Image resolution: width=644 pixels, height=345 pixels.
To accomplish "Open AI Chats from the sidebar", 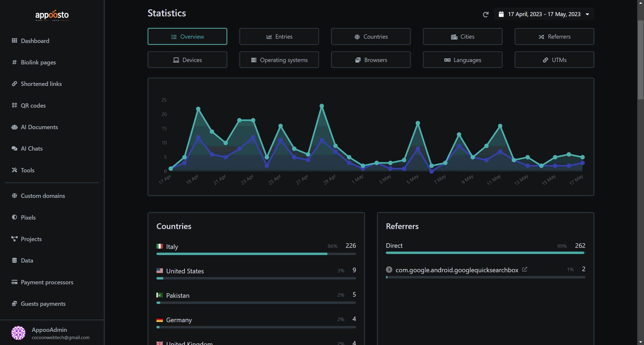I will click(32, 149).
